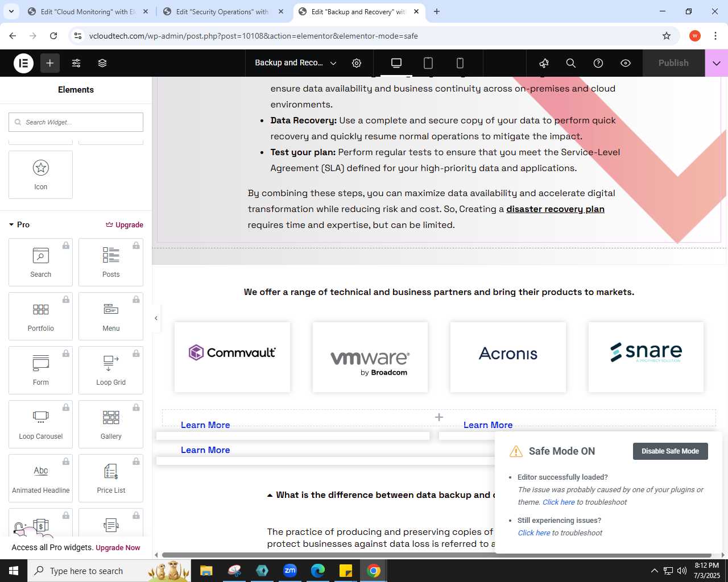Click Learn More under Acronis
This screenshot has height=582, width=728.
pyautogui.click(x=488, y=425)
